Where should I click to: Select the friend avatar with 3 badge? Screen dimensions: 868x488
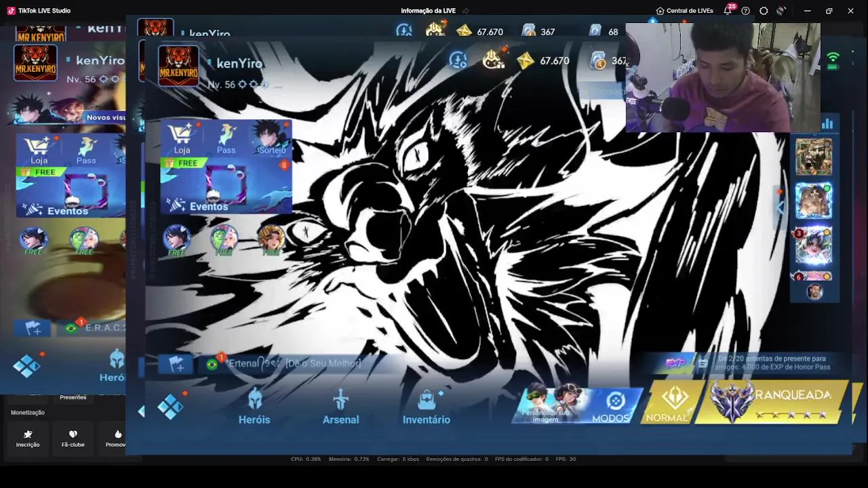tap(814, 245)
